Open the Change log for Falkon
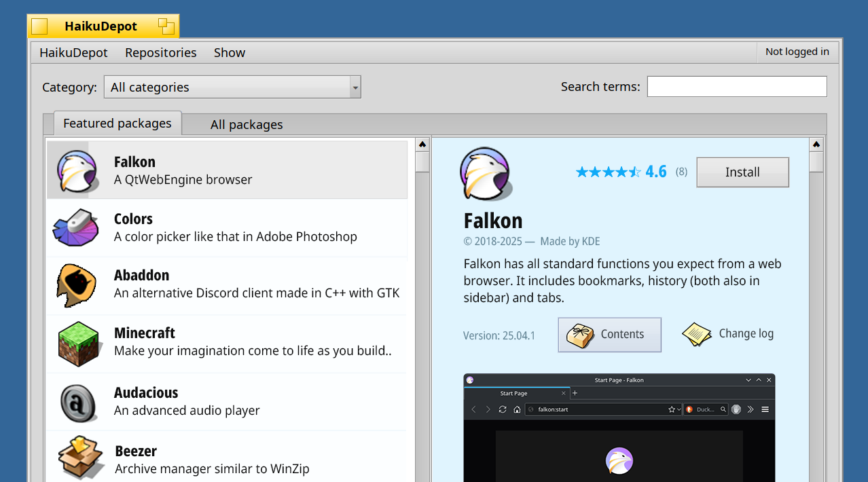 (728, 334)
